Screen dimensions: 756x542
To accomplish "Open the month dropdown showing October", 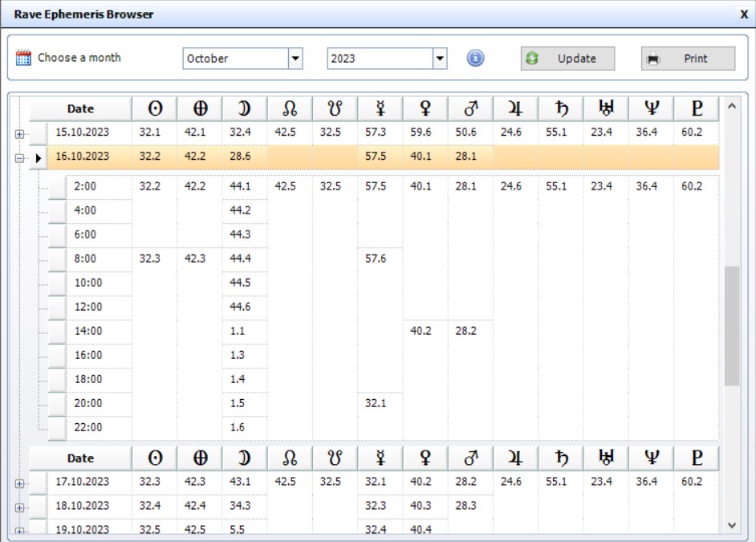I will click(295, 59).
